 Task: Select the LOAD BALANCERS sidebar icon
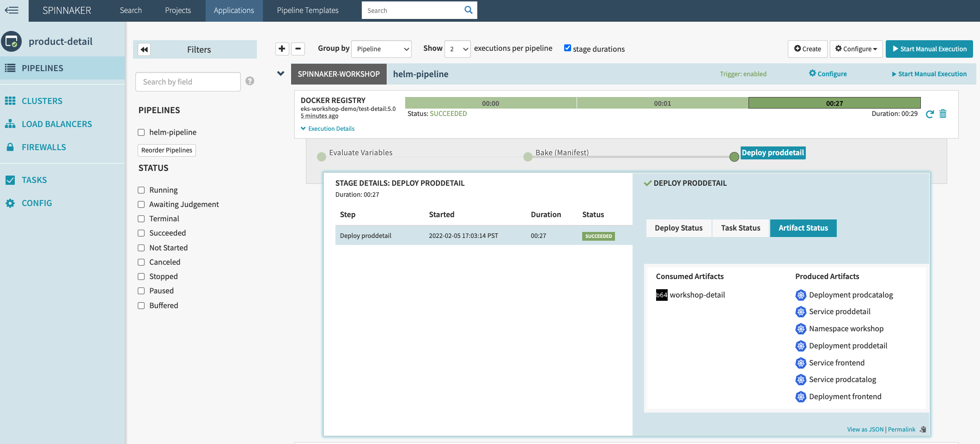pos(10,124)
